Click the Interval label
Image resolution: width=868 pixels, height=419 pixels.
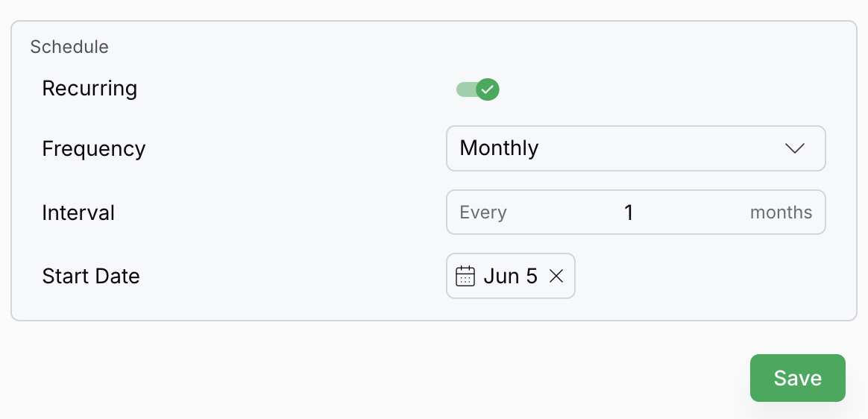(x=78, y=212)
